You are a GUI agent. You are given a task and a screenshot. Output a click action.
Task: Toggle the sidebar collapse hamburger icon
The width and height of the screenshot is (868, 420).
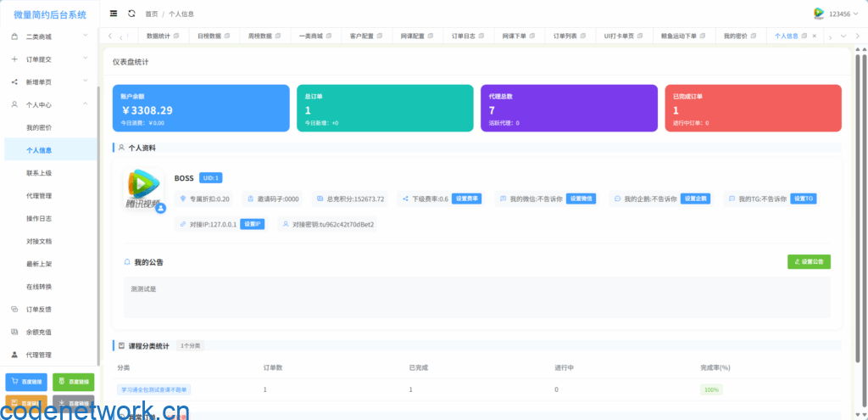114,14
